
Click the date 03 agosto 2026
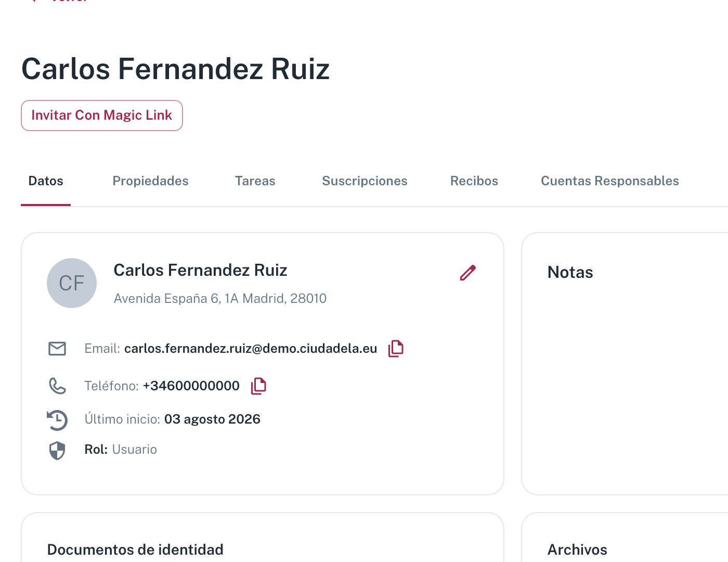[x=212, y=419]
